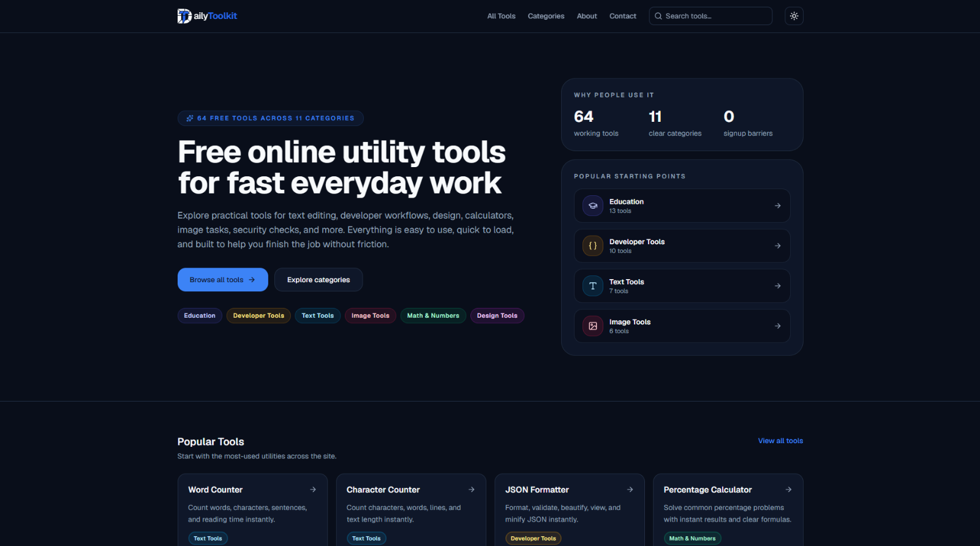Click the arrow on the Percentage Calculator card

point(788,490)
